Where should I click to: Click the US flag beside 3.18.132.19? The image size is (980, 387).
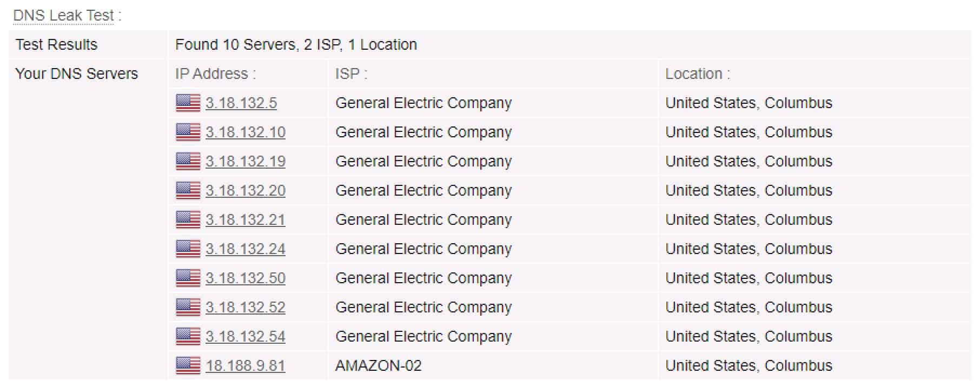(188, 161)
